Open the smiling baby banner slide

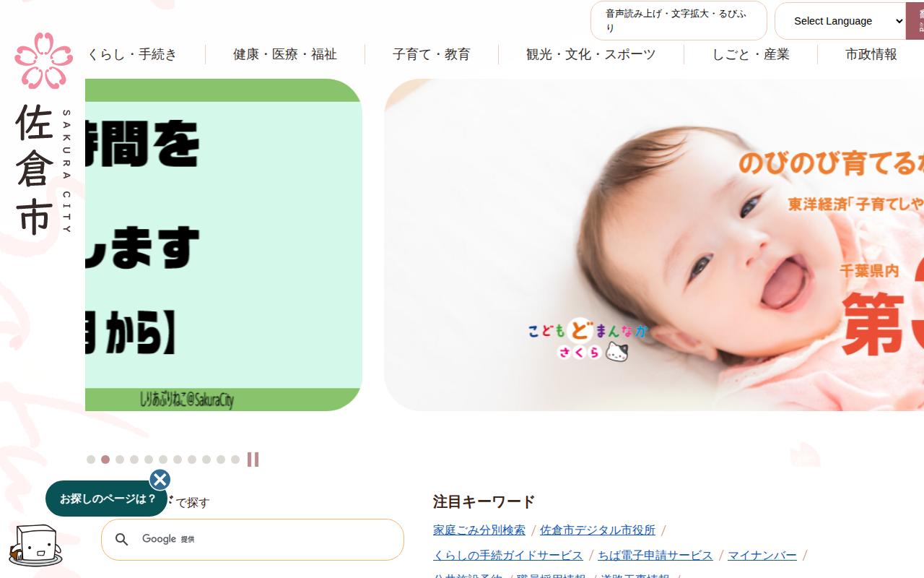(x=654, y=245)
